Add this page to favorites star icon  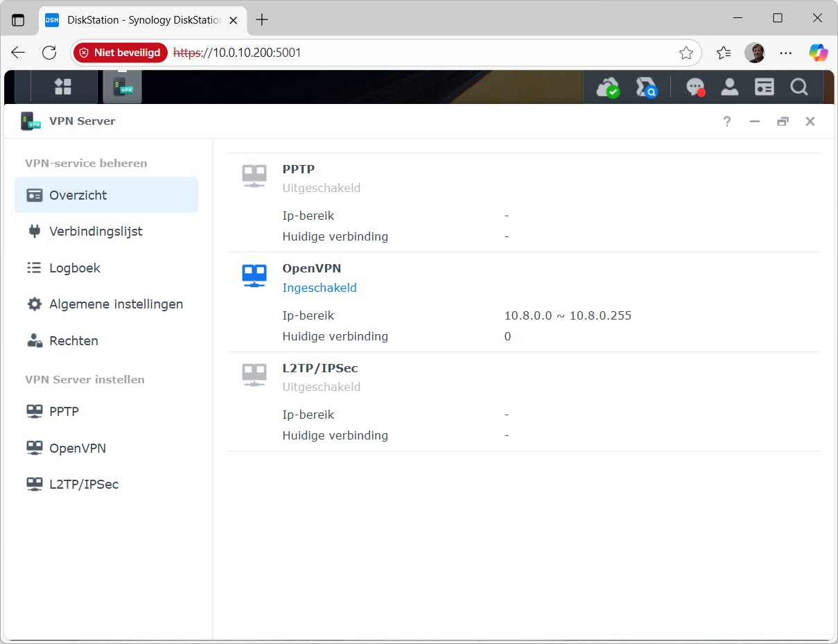click(686, 53)
